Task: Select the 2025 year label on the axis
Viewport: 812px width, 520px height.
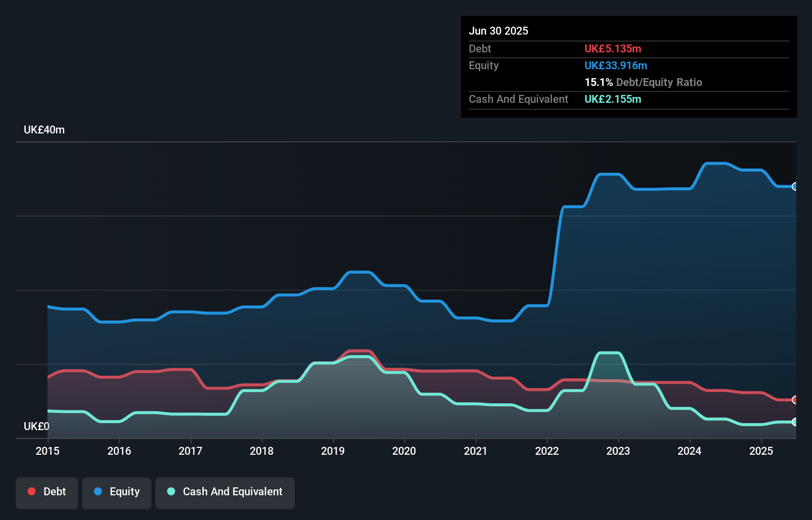Action: 761,451
